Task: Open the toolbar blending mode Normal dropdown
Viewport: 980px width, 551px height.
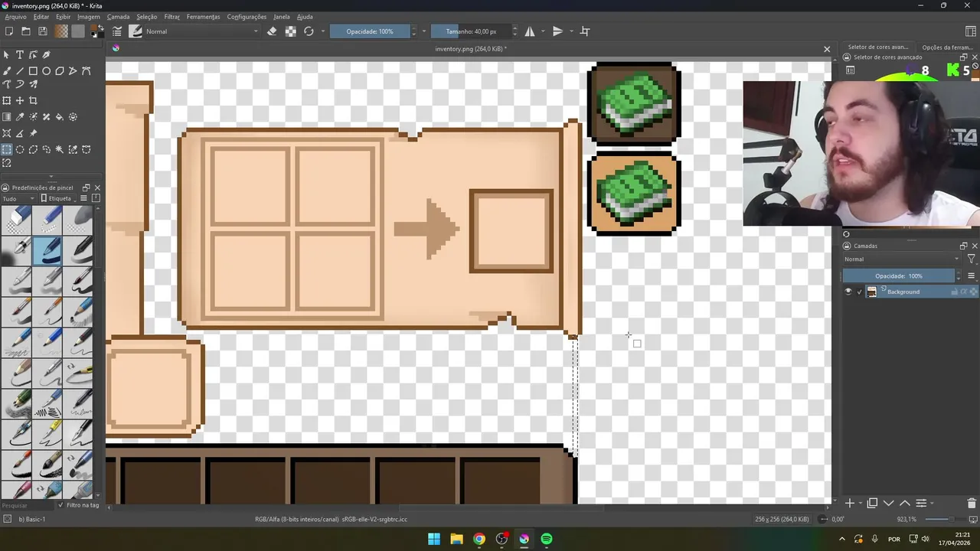Action: tap(201, 31)
